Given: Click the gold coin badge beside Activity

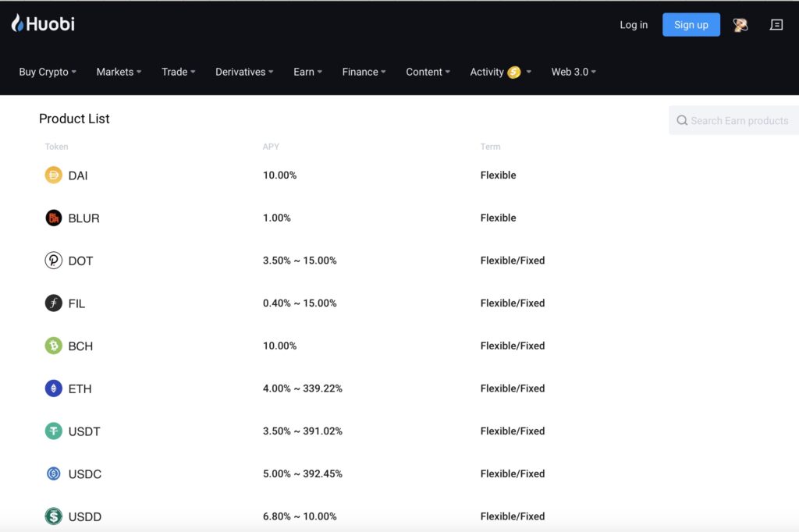Looking at the screenshot, I should click(x=513, y=73).
